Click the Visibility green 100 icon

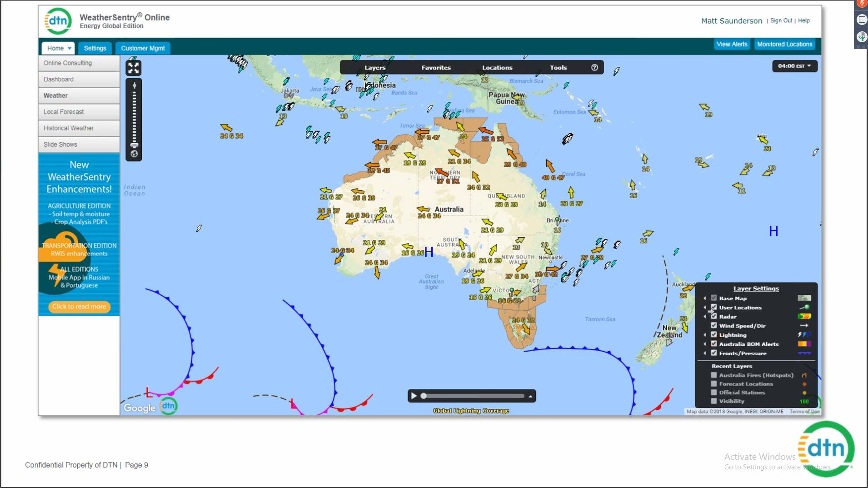[804, 401]
